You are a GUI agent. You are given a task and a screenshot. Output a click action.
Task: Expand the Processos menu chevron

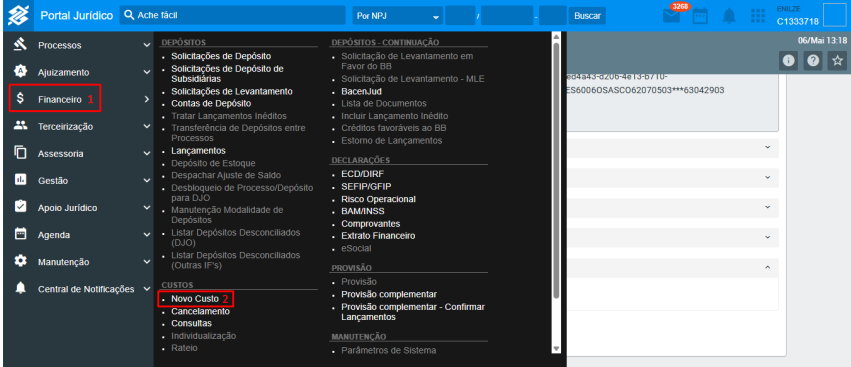[146, 45]
